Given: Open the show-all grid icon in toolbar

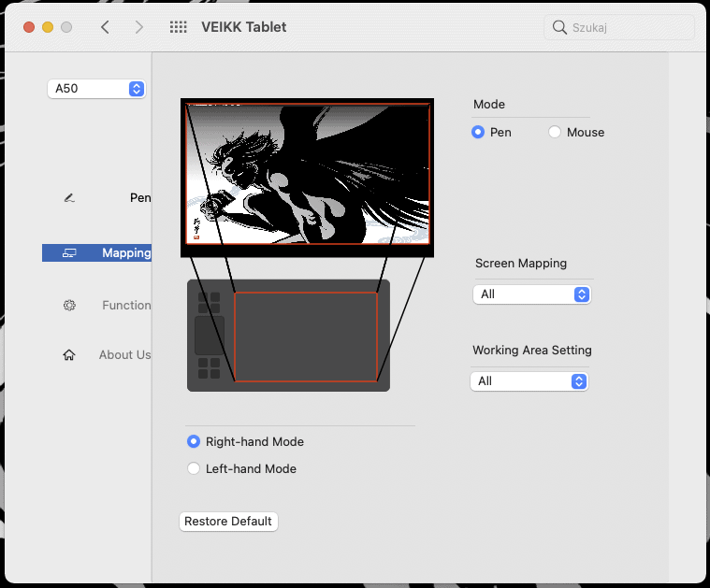Looking at the screenshot, I should tap(178, 27).
